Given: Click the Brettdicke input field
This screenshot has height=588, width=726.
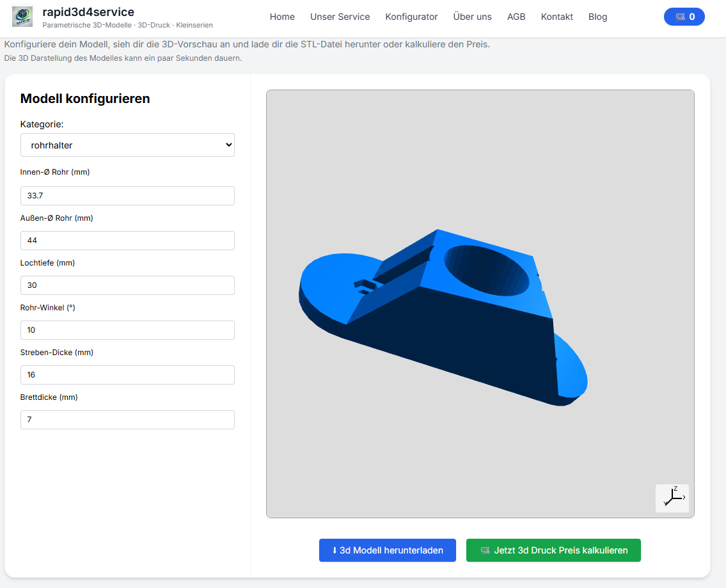Looking at the screenshot, I should (127, 420).
